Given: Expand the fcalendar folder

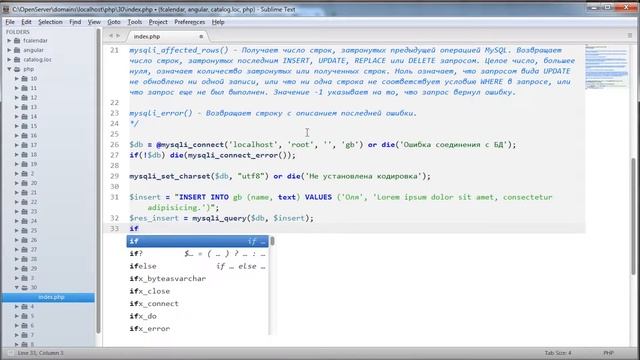Looking at the screenshot, I should pos(9,40).
